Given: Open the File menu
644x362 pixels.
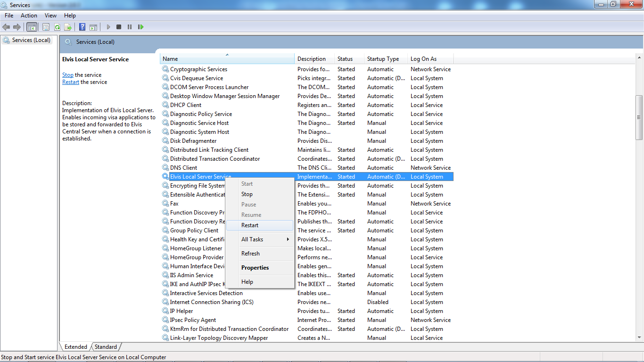Looking at the screenshot, I should (9, 16).
